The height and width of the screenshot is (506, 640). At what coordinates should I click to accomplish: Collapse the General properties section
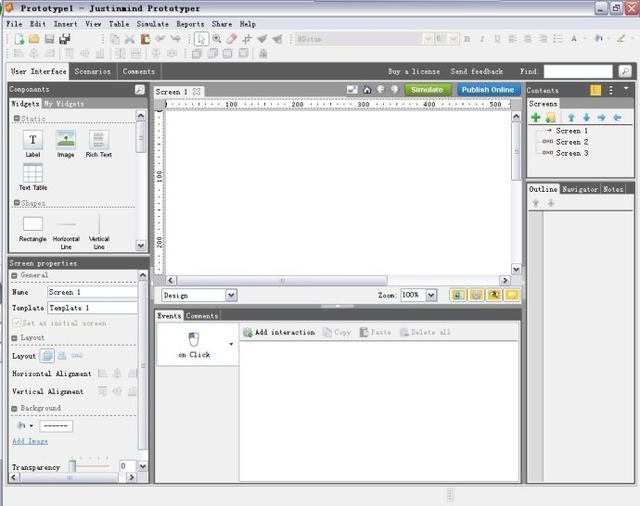(14, 275)
